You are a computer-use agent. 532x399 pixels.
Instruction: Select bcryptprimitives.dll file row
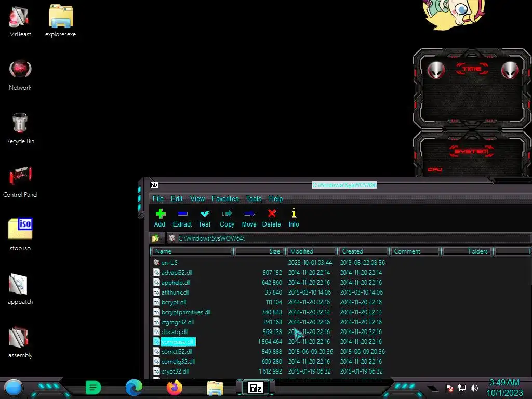pyautogui.click(x=341, y=312)
